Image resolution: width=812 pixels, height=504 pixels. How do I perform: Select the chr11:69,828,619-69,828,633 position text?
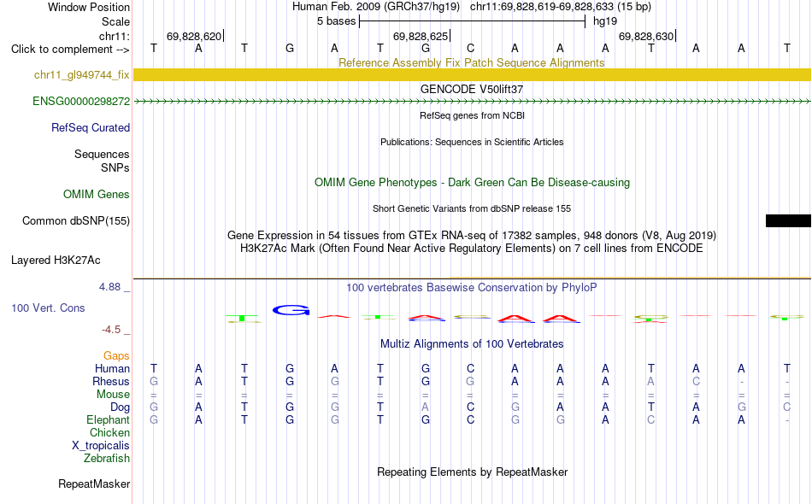click(x=542, y=7)
